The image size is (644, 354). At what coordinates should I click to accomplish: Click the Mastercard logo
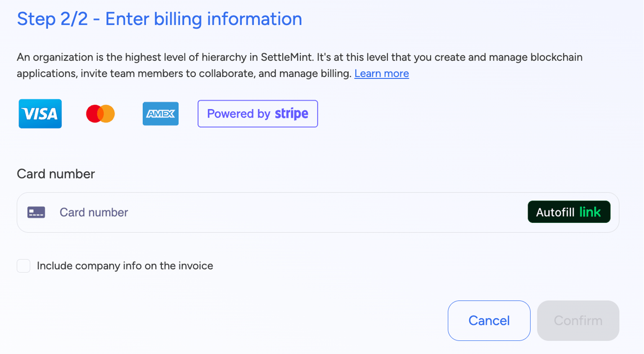100,114
